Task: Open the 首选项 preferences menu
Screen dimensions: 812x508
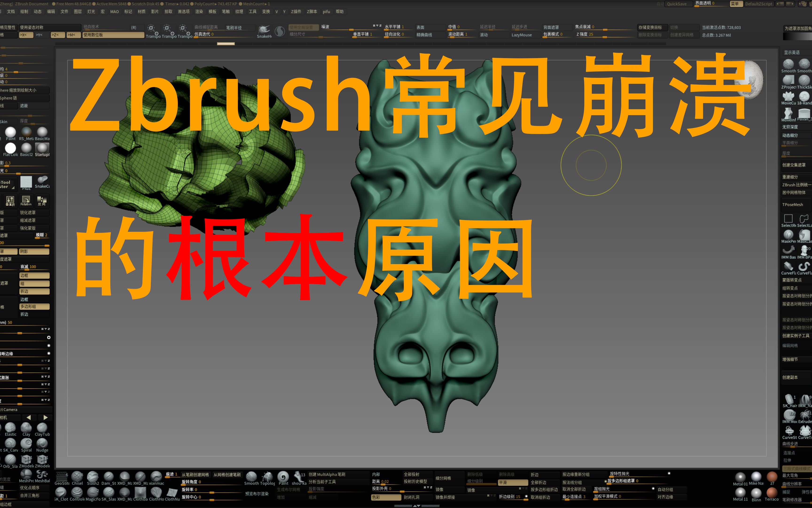Action: [x=183, y=12]
